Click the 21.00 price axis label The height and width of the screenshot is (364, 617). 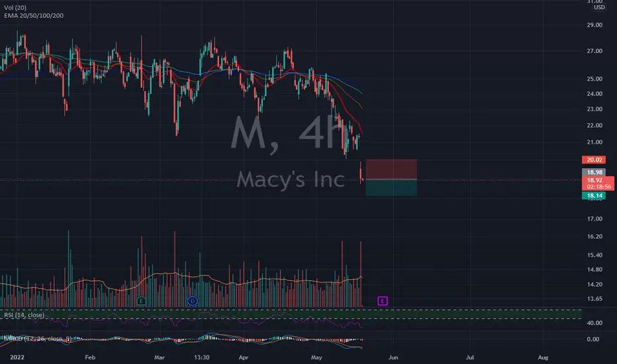pos(594,142)
